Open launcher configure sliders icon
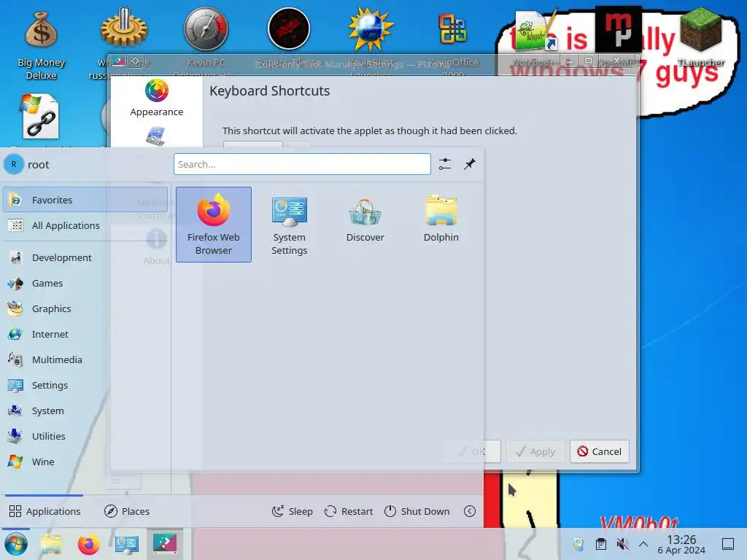 pos(445,164)
